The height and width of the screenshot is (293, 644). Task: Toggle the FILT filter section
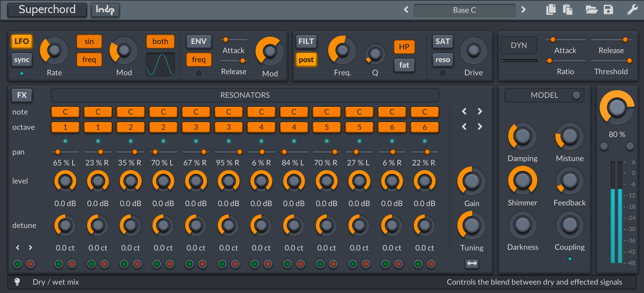[x=306, y=41]
